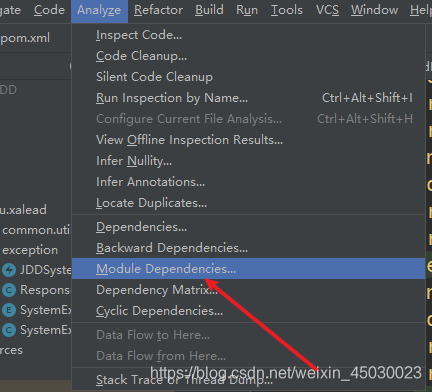Choose Backward Dependencies... entry
Viewport: 432px width, 392px height.
248,248
